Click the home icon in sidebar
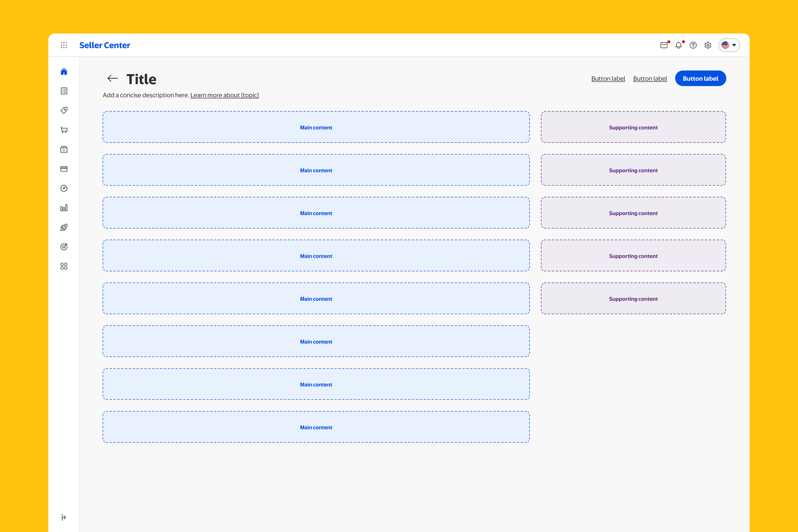Image resolution: width=798 pixels, height=532 pixels. point(64,72)
